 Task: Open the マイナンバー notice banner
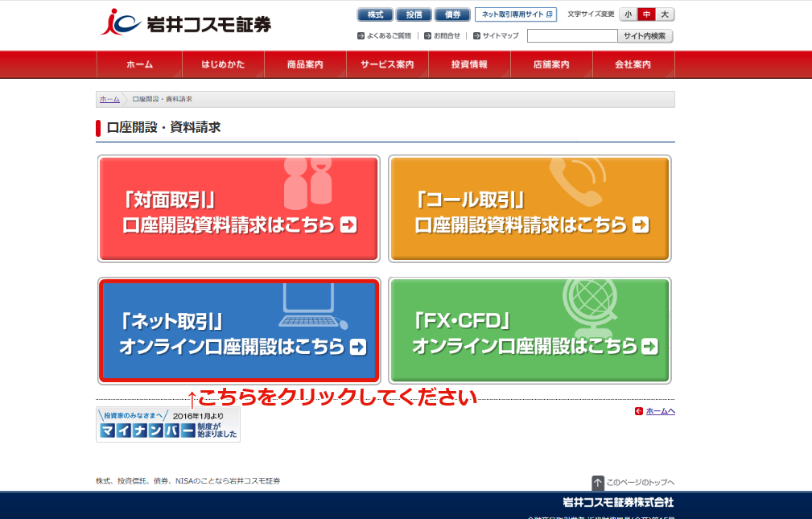click(x=168, y=425)
